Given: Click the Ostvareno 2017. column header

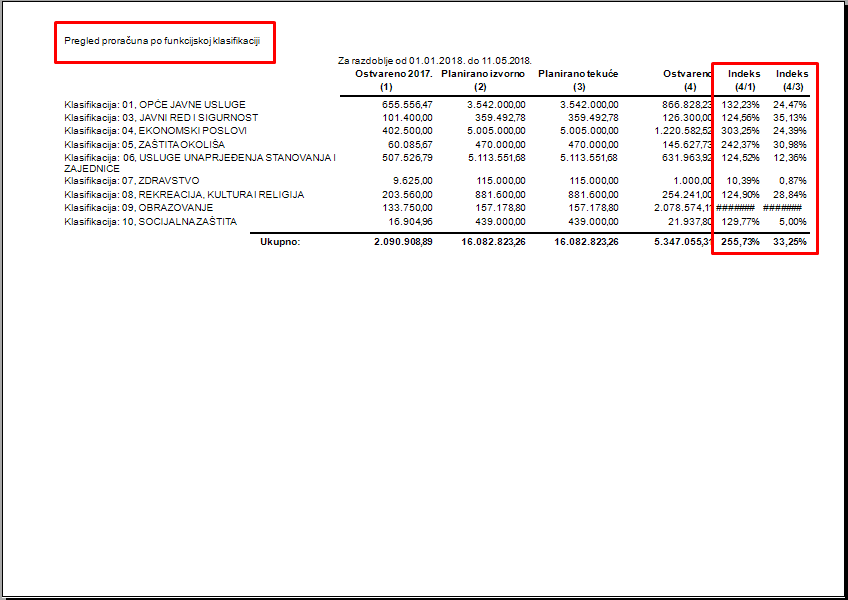Looking at the screenshot, I should 393,74.
